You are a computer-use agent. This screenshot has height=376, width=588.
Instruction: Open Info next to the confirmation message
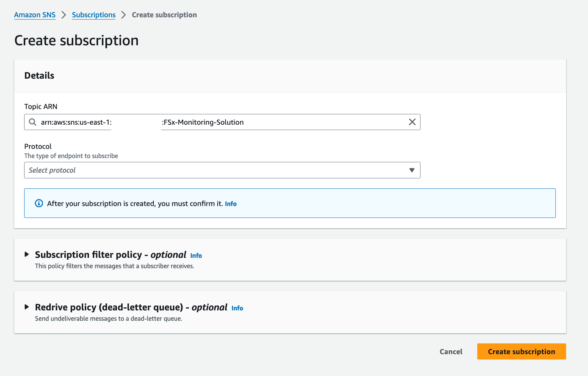coord(231,204)
